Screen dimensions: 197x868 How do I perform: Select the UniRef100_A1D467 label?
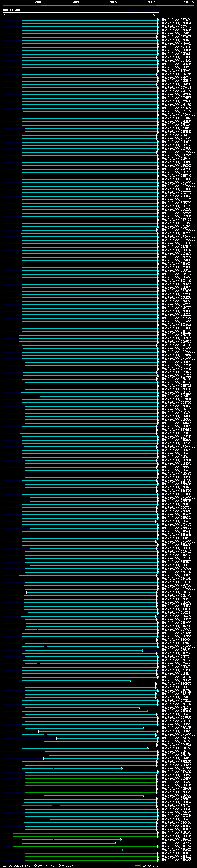coord(176,474)
